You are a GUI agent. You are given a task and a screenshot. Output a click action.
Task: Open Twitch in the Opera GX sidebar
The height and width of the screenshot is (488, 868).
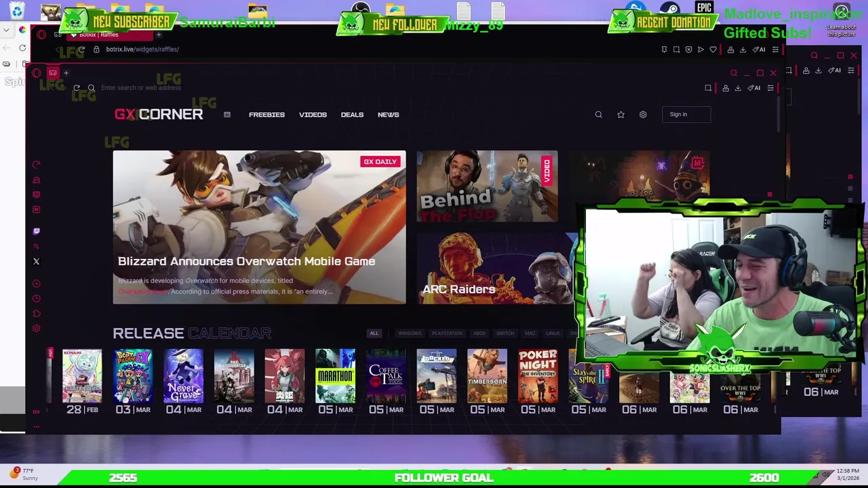pos(37,231)
